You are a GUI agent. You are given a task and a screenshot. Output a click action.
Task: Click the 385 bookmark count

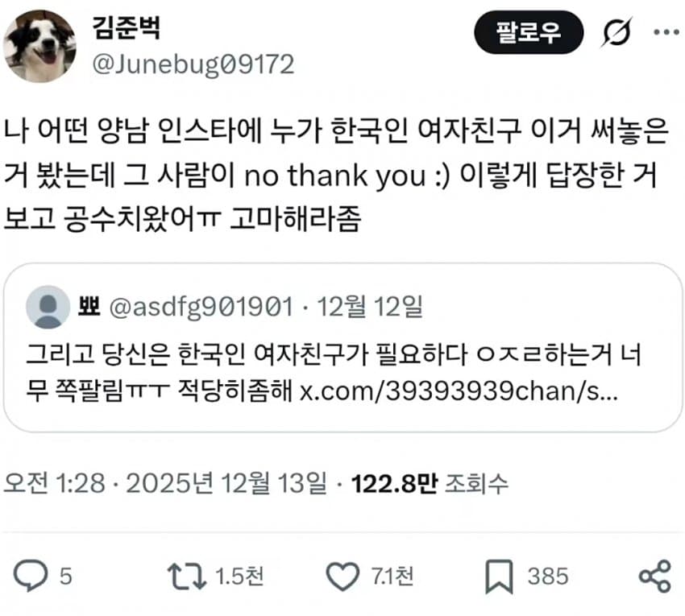click(x=548, y=577)
